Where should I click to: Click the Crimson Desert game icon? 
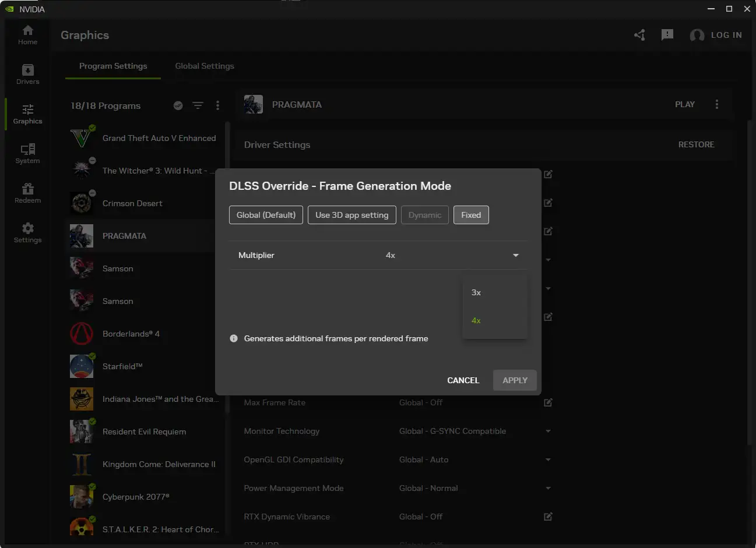(x=82, y=203)
